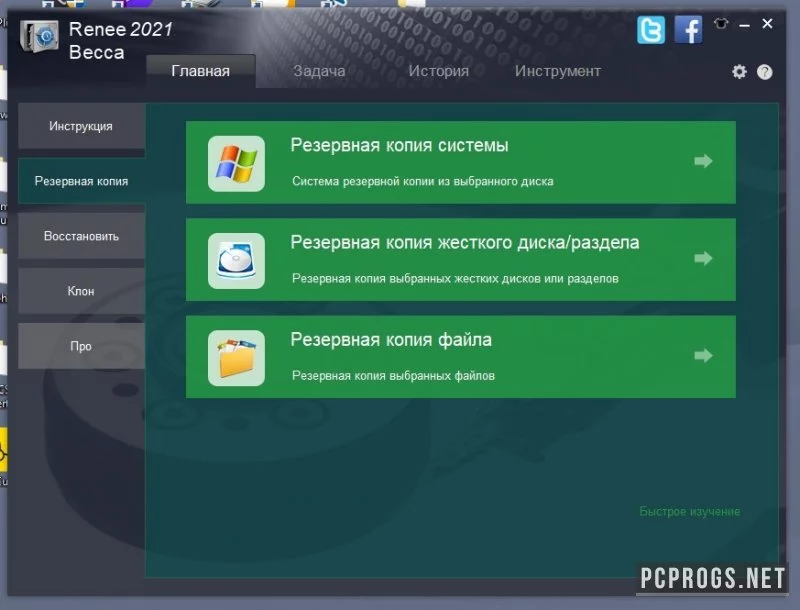Select Восстановить in the sidebar
This screenshot has width=800, height=610.
(82, 236)
